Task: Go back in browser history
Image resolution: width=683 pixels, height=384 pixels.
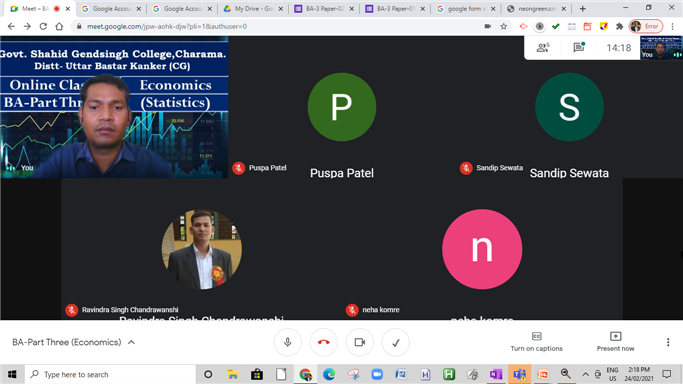Action: click(x=11, y=27)
